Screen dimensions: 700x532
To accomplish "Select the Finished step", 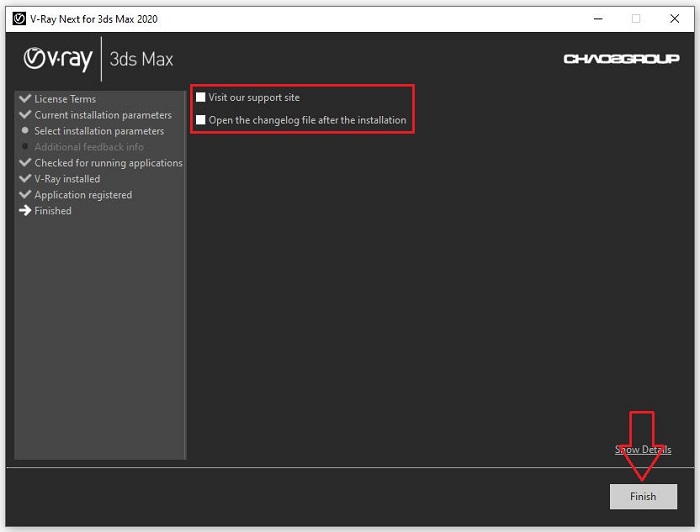I will [53, 211].
